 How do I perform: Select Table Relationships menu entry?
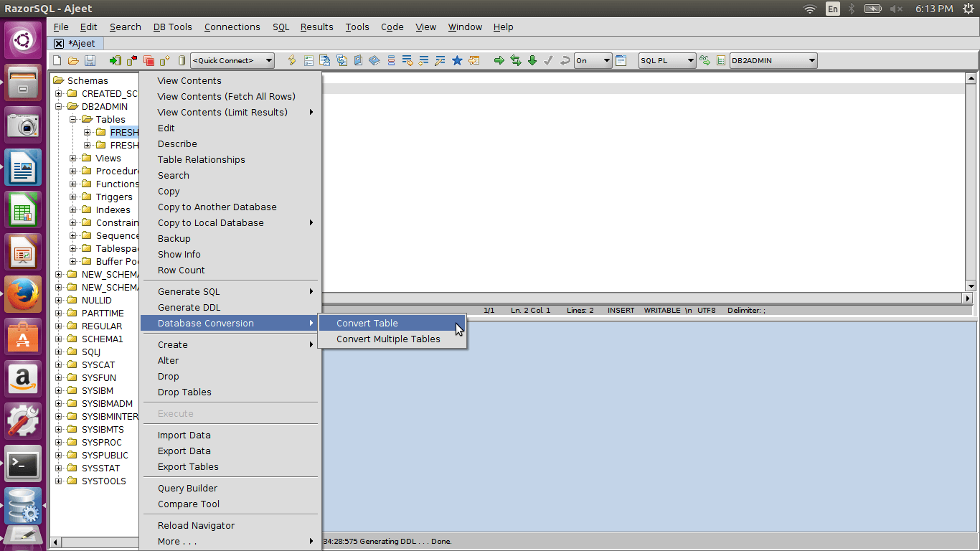click(x=230, y=159)
